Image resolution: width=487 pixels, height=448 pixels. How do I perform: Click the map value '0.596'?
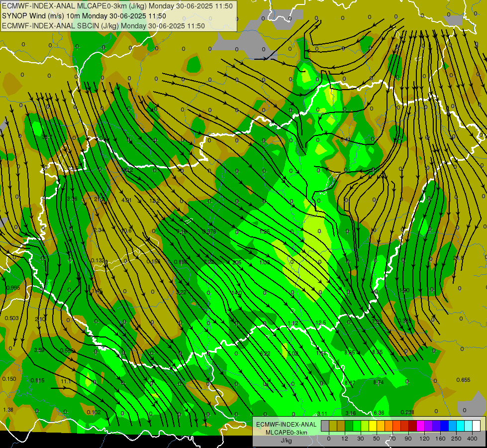pos(67,351)
